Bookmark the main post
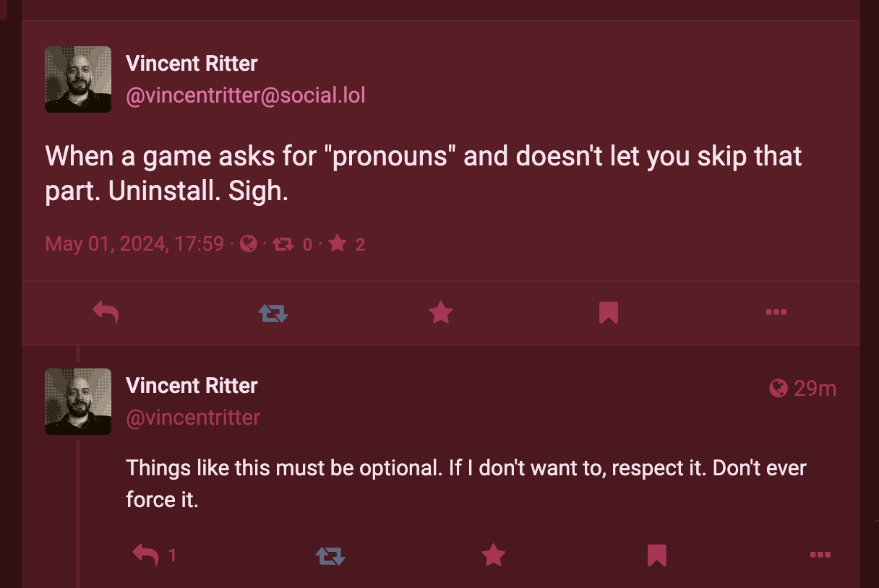Image resolution: width=879 pixels, height=588 pixels. [x=609, y=313]
